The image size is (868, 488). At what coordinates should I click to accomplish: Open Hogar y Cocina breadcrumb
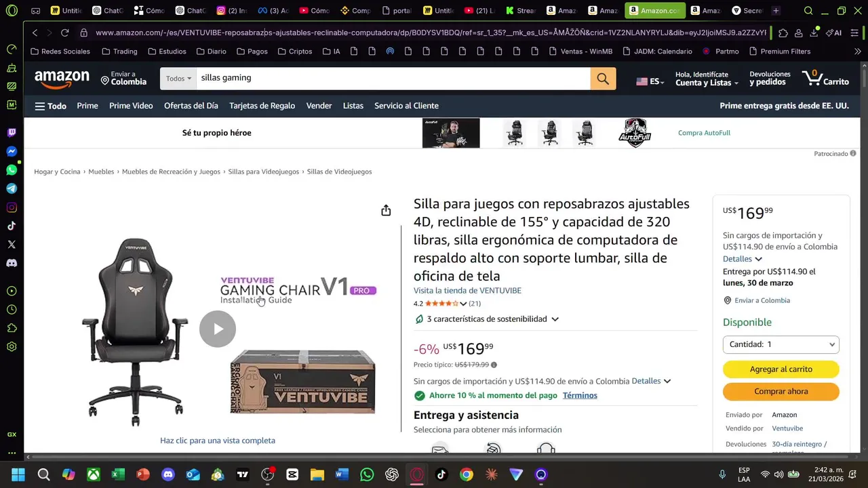tap(57, 172)
